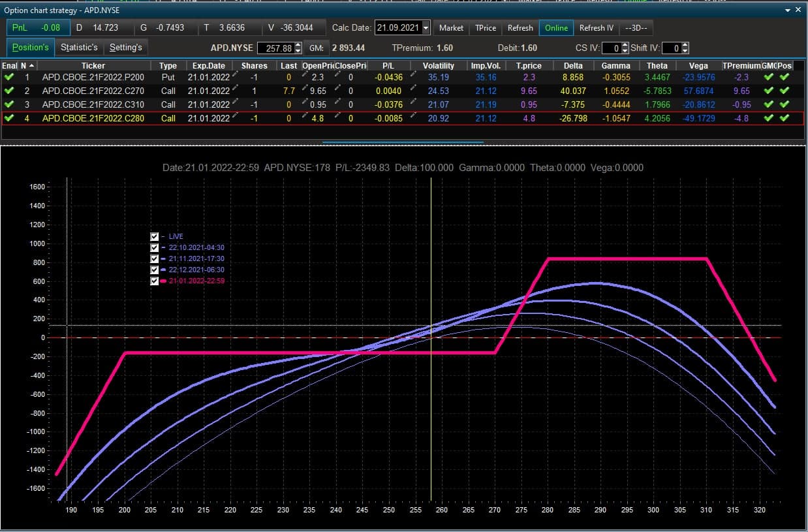
Task: Open the Calc Date dropdown
Action: (x=426, y=28)
